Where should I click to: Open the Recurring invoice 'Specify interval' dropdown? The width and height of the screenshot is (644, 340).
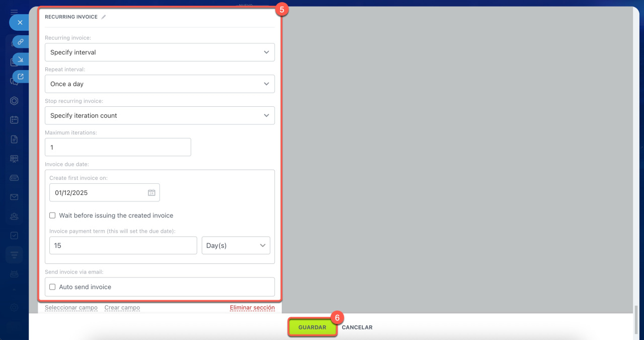coord(159,52)
